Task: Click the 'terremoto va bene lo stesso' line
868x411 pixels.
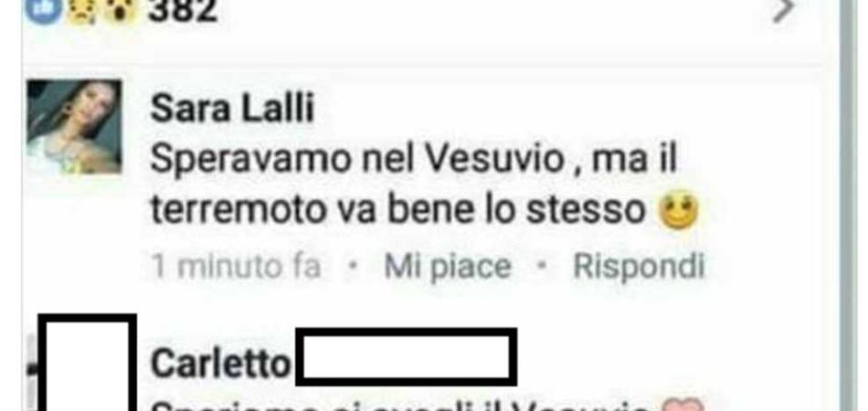Action: [398, 211]
